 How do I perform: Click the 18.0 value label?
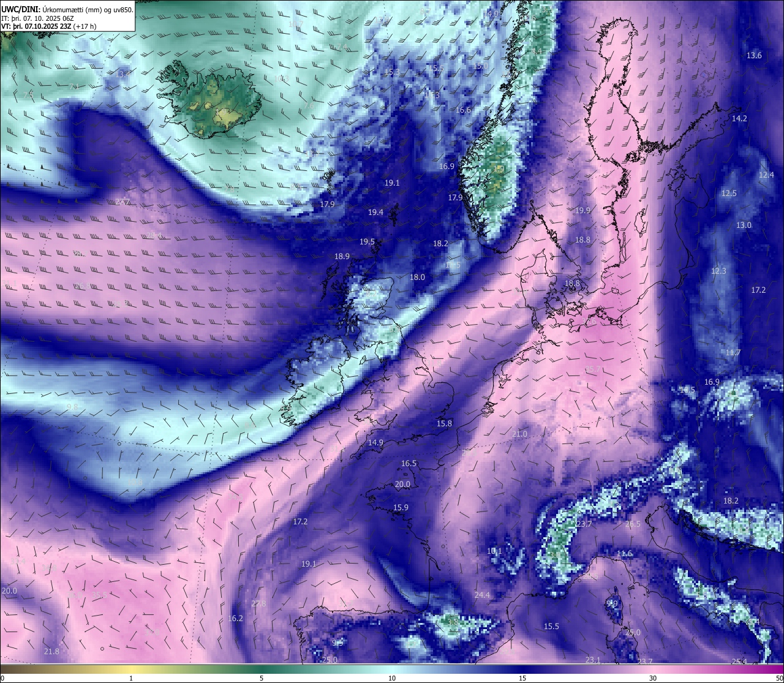pyautogui.click(x=417, y=277)
